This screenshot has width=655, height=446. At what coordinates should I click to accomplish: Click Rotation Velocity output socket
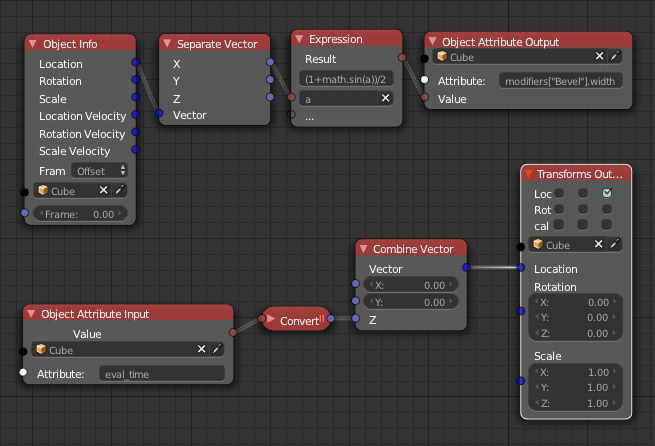pos(135,132)
